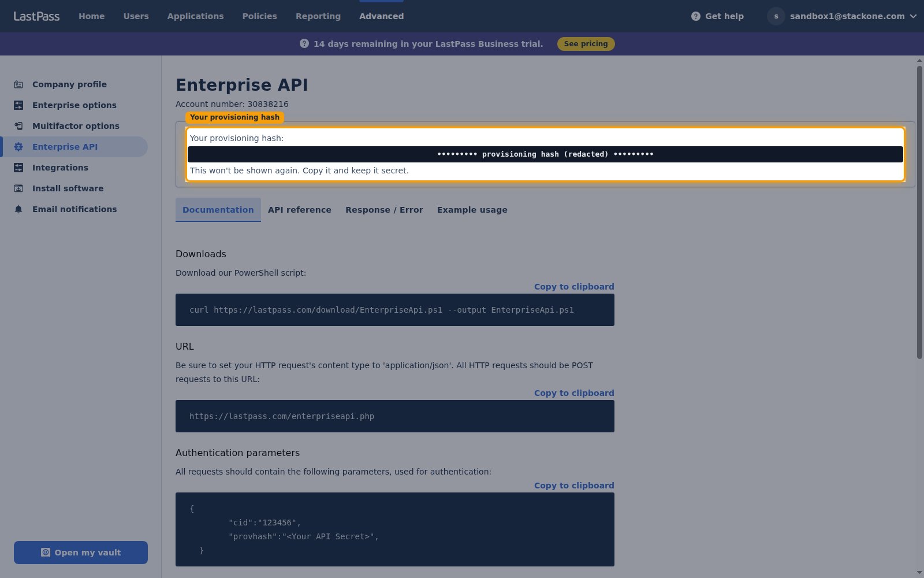Open the Applications menu
This screenshot has width=924, height=578.
tap(196, 16)
